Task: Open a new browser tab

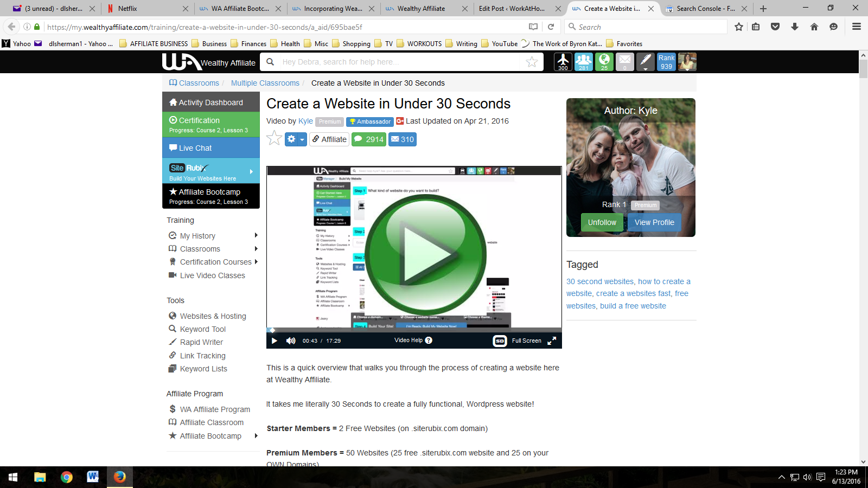Action: (x=763, y=8)
